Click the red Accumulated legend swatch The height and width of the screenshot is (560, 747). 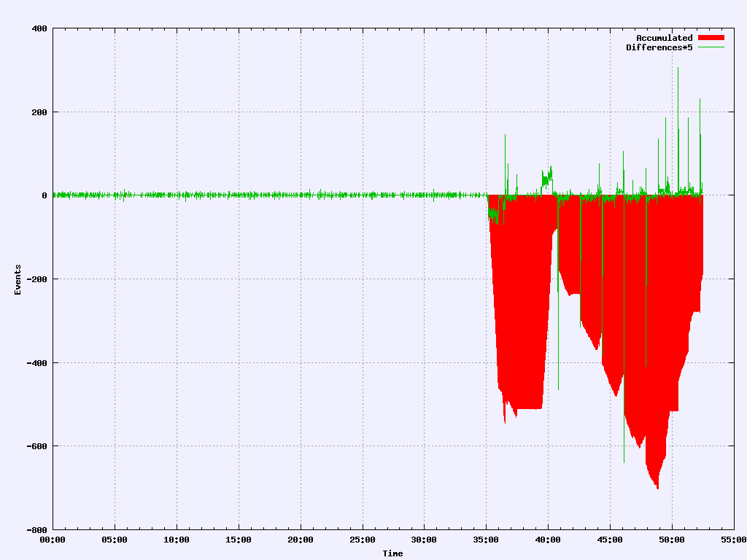coord(711,38)
